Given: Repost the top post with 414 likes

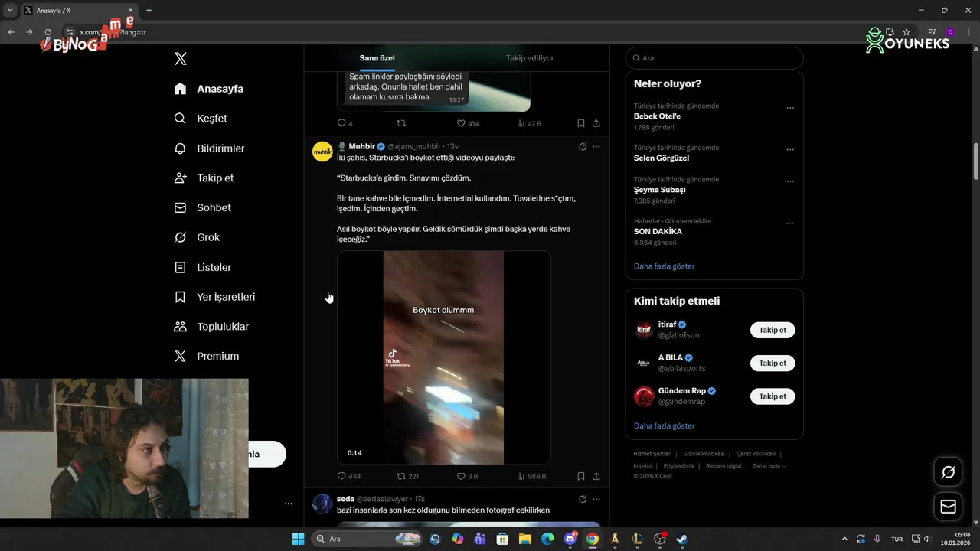Looking at the screenshot, I should [401, 123].
